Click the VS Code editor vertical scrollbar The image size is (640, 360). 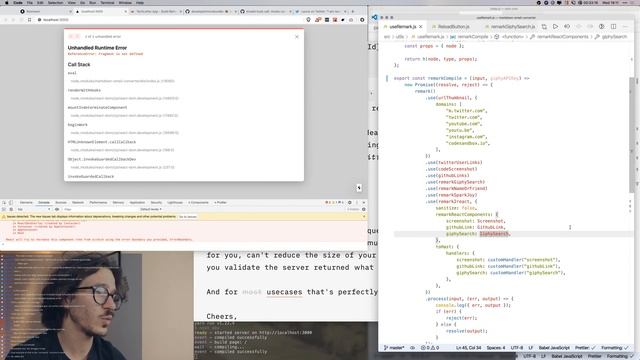click(632, 135)
